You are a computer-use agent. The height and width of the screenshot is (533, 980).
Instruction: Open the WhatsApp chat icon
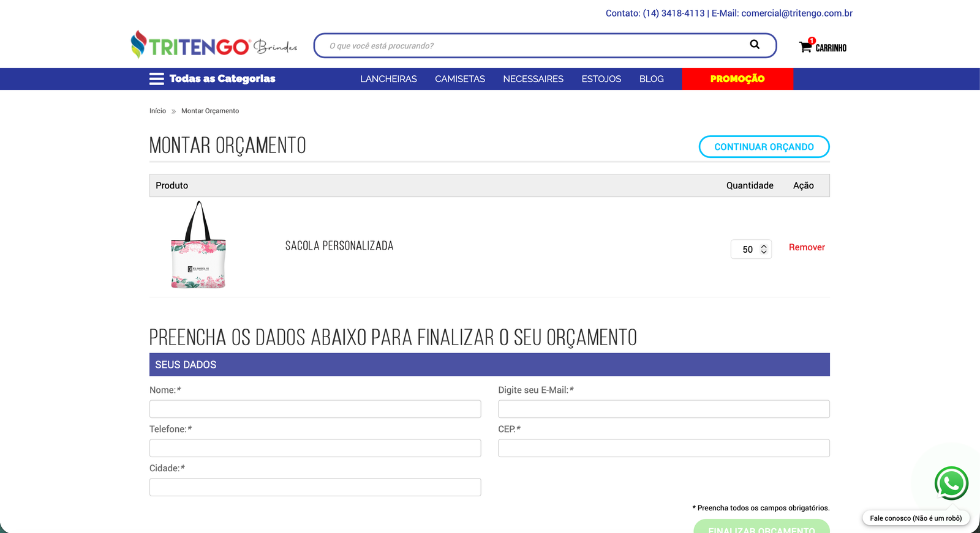(951, 483)
